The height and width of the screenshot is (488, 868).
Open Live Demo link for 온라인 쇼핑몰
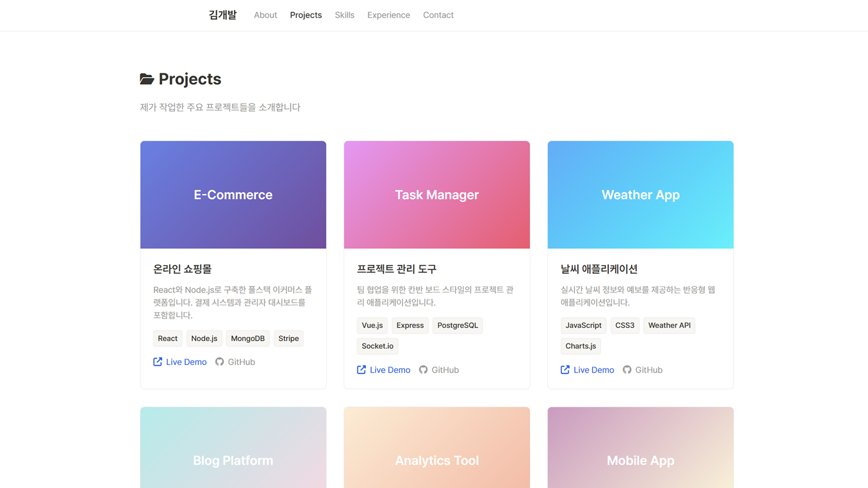[186, 362]
